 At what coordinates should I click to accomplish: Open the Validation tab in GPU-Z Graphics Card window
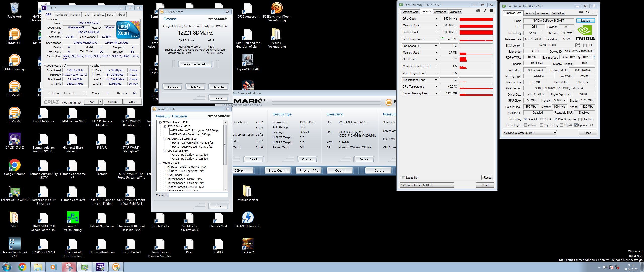click(x=558, y=13)
